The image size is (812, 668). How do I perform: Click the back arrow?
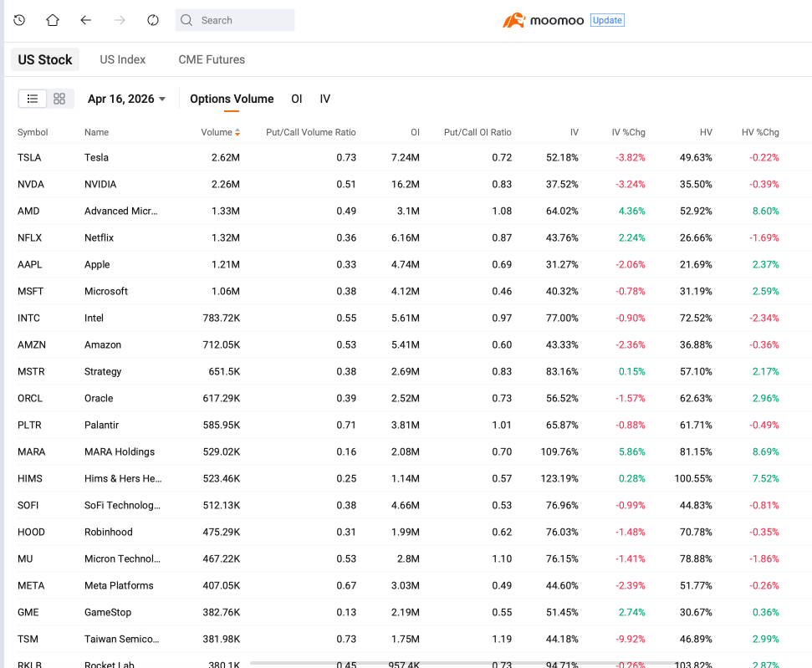point(86,20)
